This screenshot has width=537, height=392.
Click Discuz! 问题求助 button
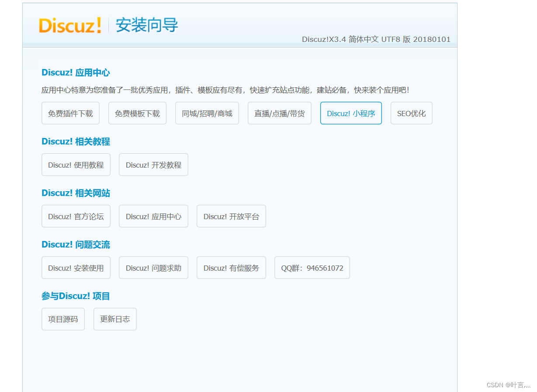coord(153,268)
